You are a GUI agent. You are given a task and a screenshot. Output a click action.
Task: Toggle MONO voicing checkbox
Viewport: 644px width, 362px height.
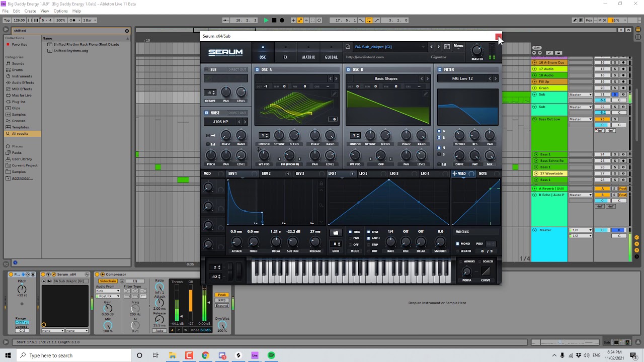(458, 244)
